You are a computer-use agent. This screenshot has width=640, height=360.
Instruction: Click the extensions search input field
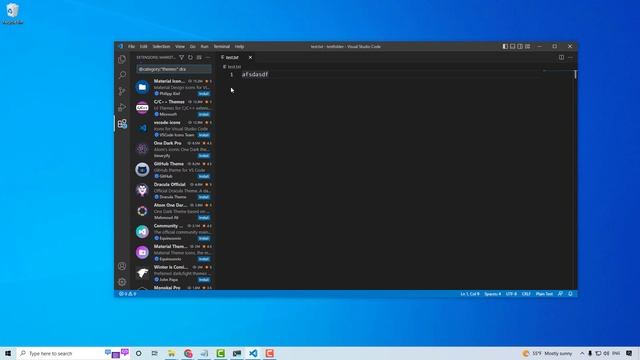[x=174, y=69]
